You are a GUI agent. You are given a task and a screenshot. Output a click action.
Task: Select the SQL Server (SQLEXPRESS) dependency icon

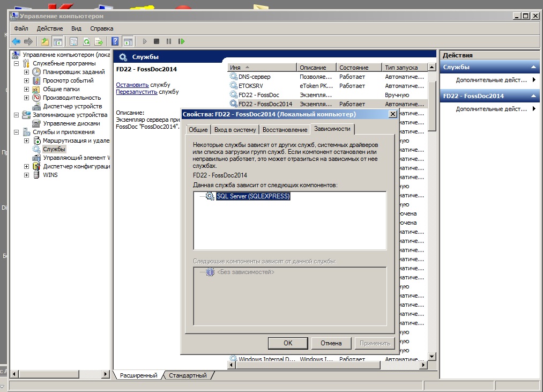[x=210, y=196]
